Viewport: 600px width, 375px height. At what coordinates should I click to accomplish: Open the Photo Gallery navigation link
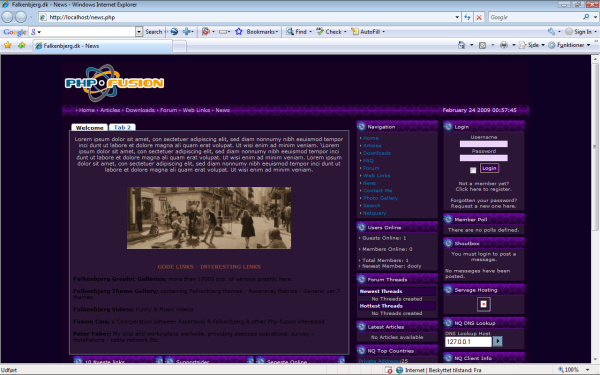[380, 198]
